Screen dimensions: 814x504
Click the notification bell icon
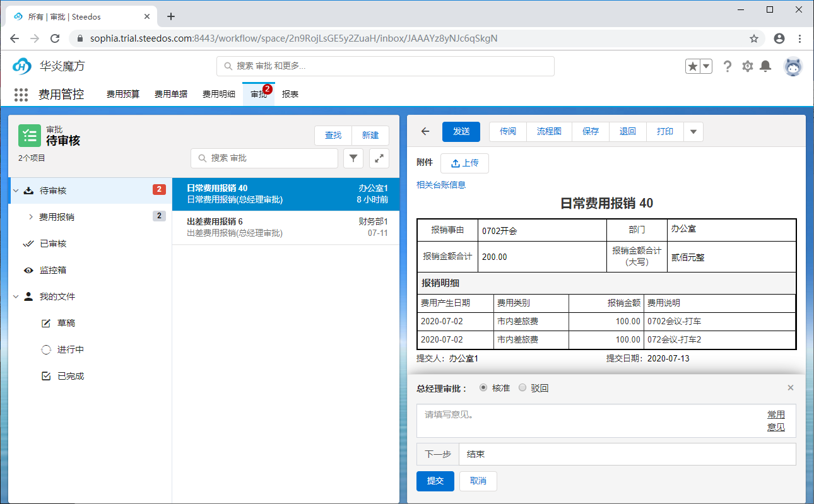(x=765, y=66)
